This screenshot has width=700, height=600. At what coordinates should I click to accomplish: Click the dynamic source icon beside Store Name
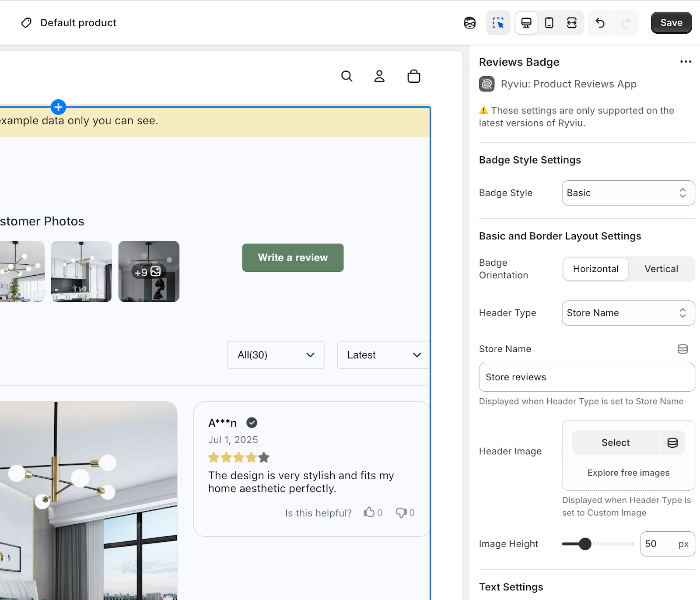(682, 349)
